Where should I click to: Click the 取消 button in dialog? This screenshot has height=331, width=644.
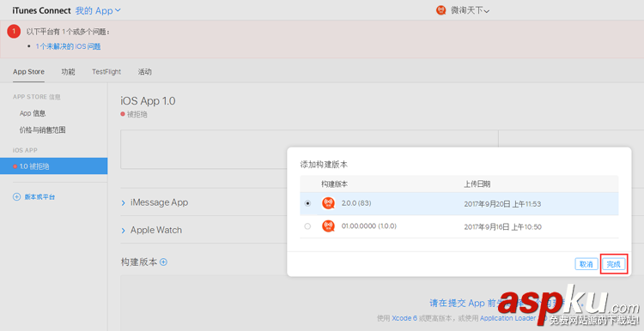point(586,264)
